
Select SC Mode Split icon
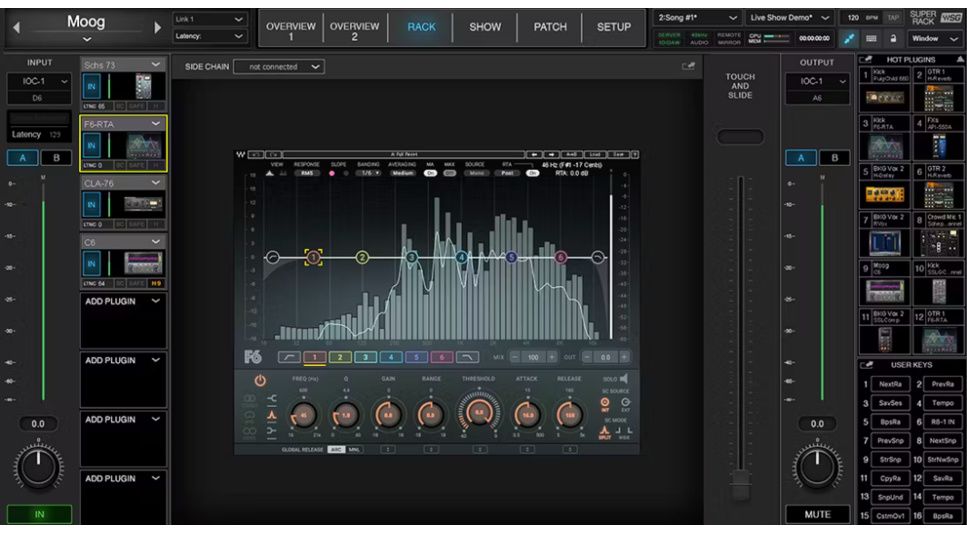click(x=604, y=432)
